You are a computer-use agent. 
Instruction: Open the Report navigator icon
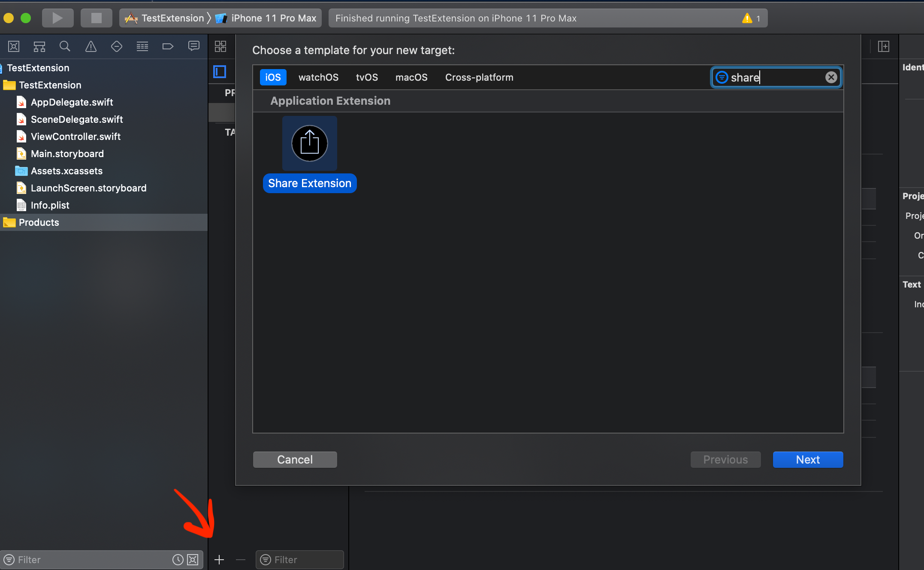[x=194, y=46]
